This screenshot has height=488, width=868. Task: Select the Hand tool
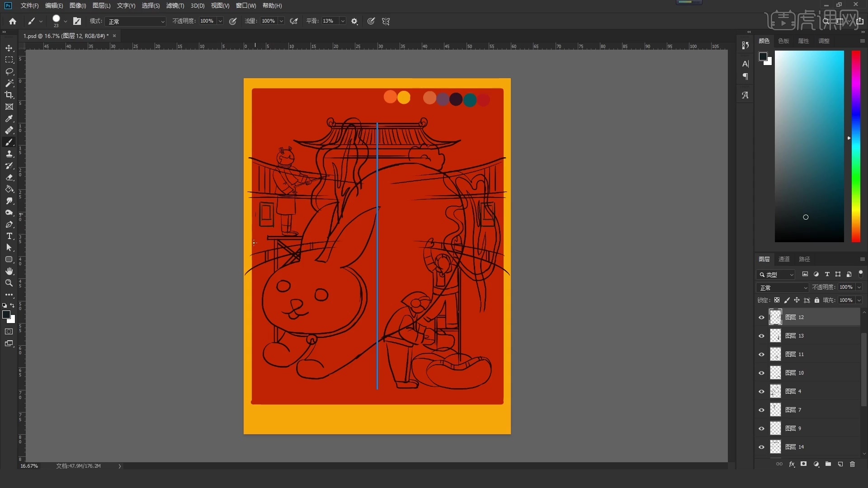[9, 271]
